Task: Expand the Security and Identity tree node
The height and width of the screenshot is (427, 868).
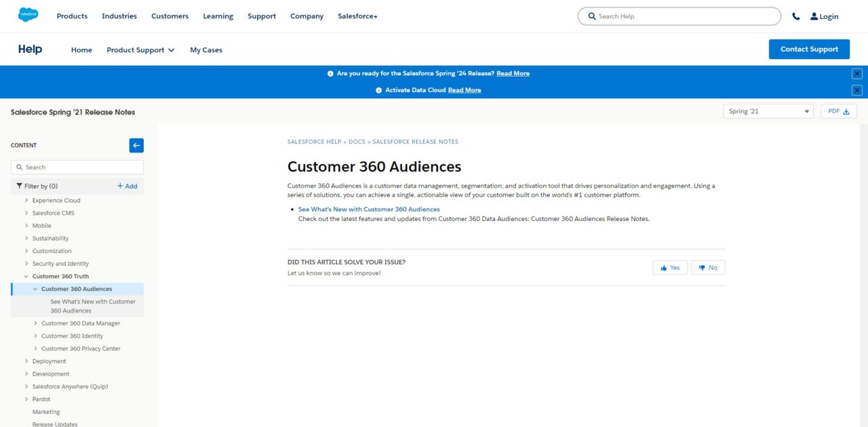Action: point(26,264)
